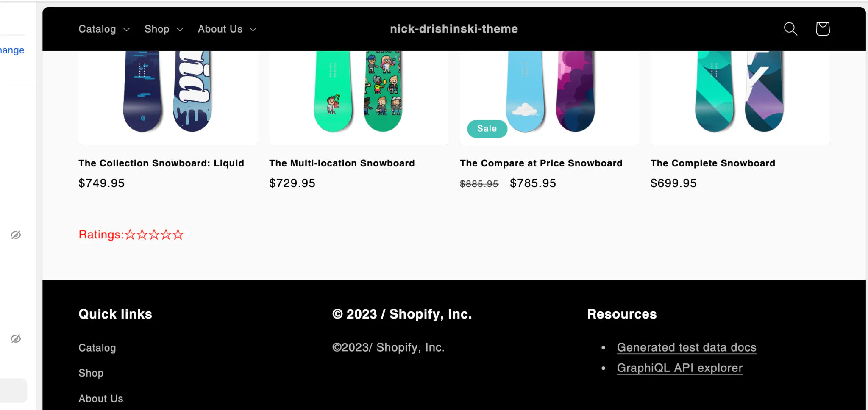Toggle the lower crossed-eye visibility icon in sidebar
Viewport: 868px width, 410px height.
tap(16, 339)
